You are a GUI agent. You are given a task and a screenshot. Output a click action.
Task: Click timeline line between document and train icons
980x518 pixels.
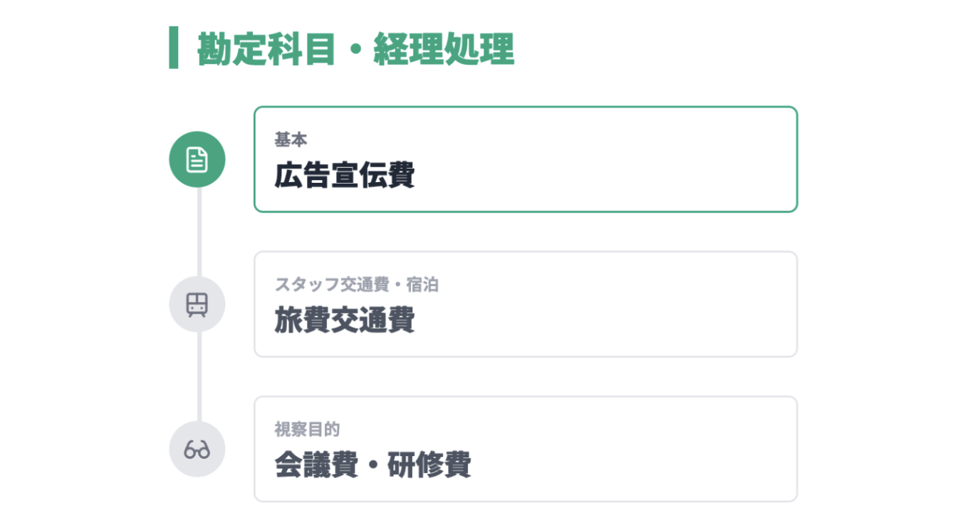(199, 232)
